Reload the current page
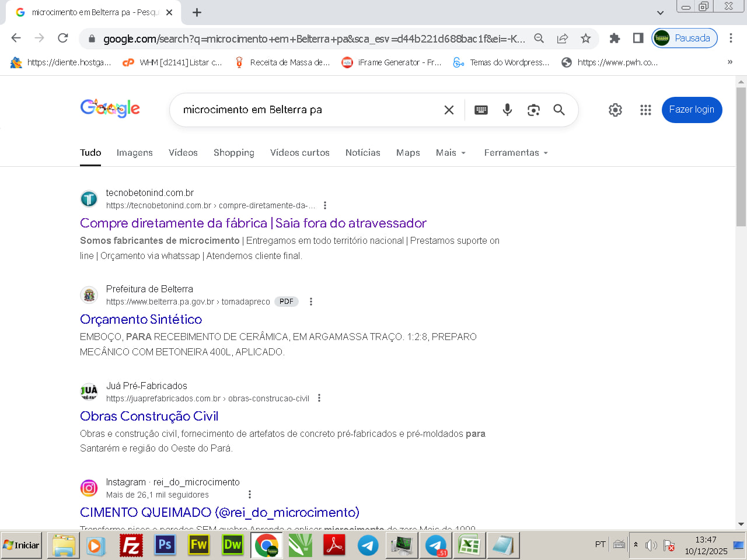The image size is (747, 560). (x=63, y=38)
